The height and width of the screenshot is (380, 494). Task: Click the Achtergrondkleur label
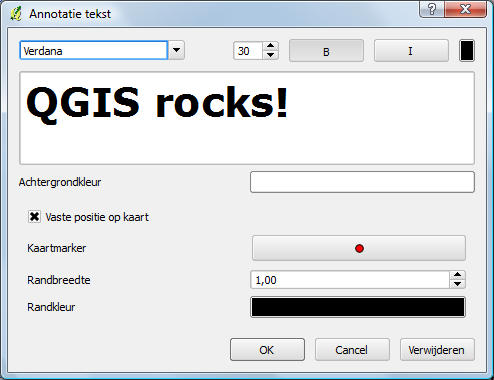click(x=60, y=182)
